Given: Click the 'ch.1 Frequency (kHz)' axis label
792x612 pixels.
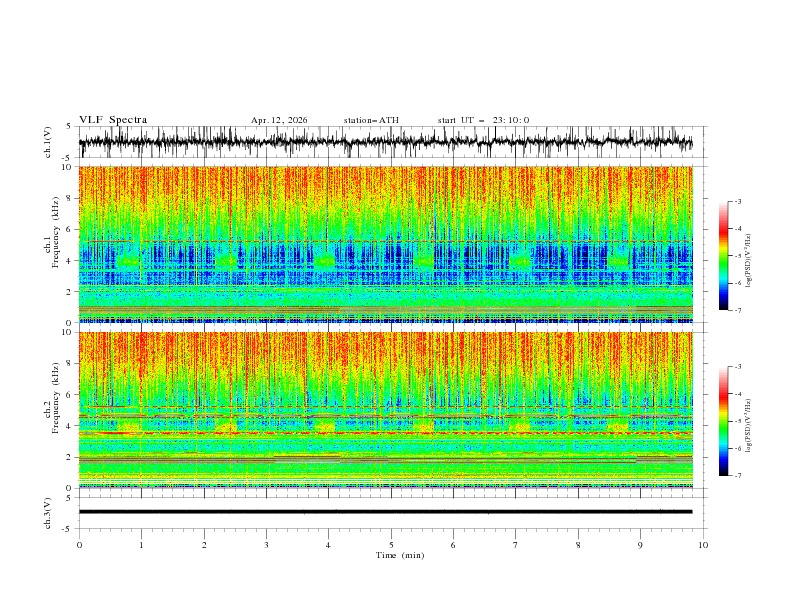Looking at the screenshot, I should 52,244.
